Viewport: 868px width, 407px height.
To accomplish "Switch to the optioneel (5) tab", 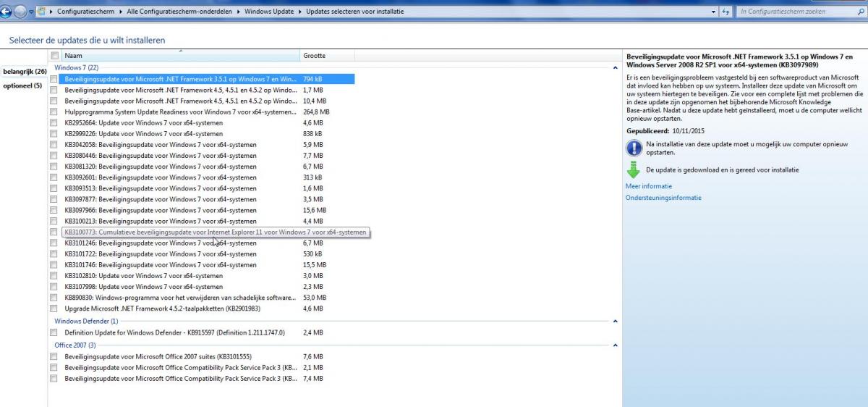I will 22,85.
